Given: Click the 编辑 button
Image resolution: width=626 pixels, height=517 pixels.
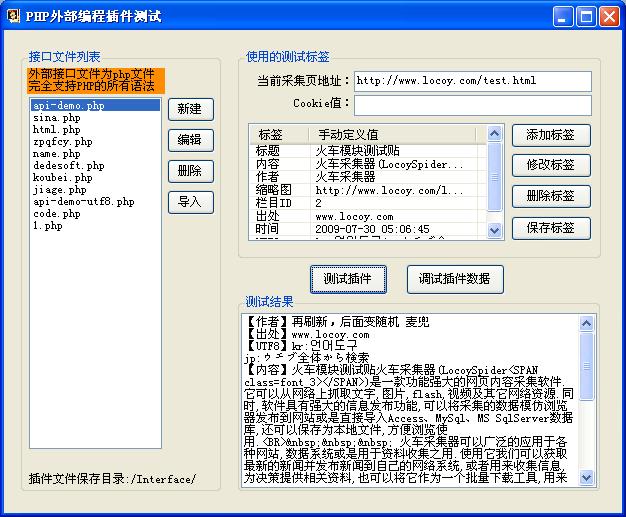Looking at the screenshot, I should click(x=190, y=140).
